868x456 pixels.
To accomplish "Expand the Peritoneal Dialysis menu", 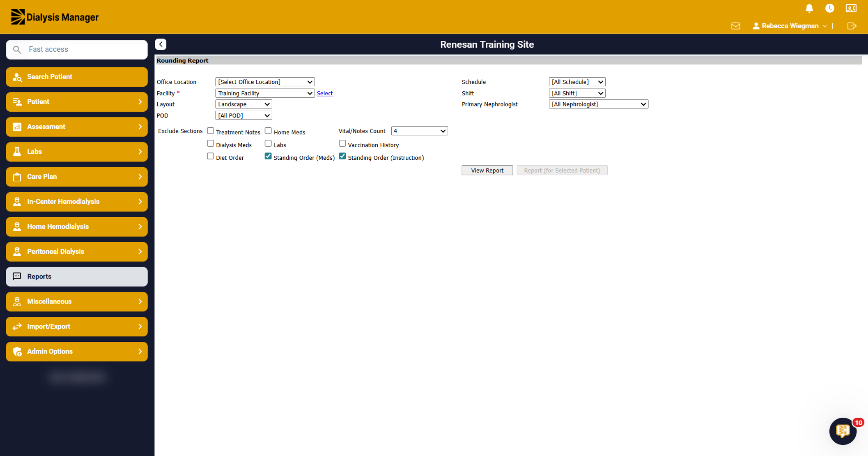I will click(x=77, y=251).
